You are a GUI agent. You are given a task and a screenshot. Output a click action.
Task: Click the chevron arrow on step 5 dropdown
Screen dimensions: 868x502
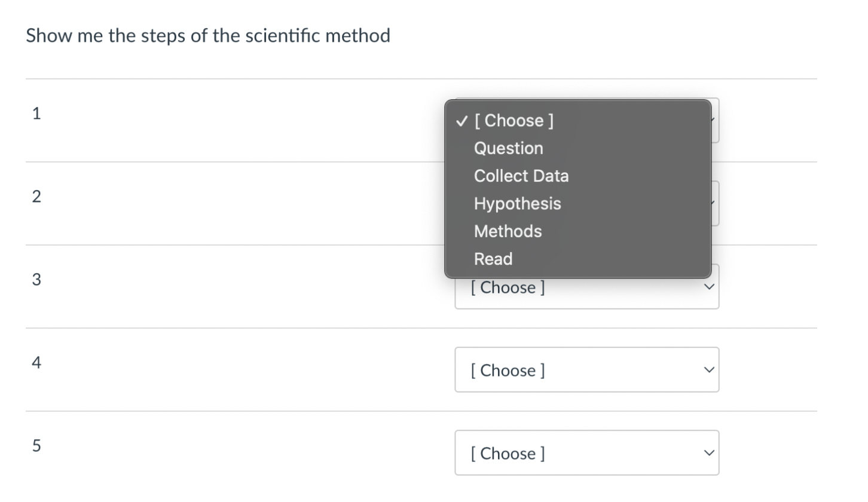tap(708, 453)
